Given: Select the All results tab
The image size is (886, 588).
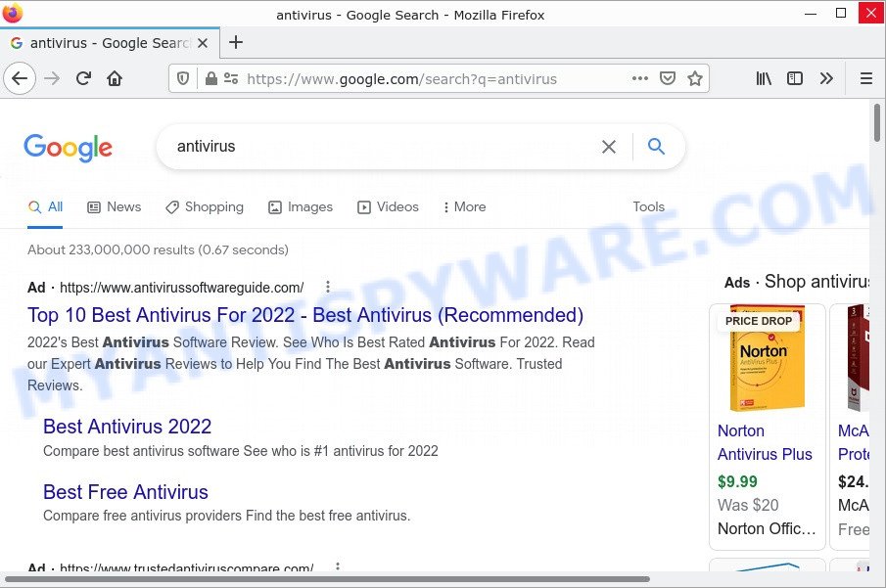Looking at the screenshot, I should pyautogui.click(x=45, y=207).
